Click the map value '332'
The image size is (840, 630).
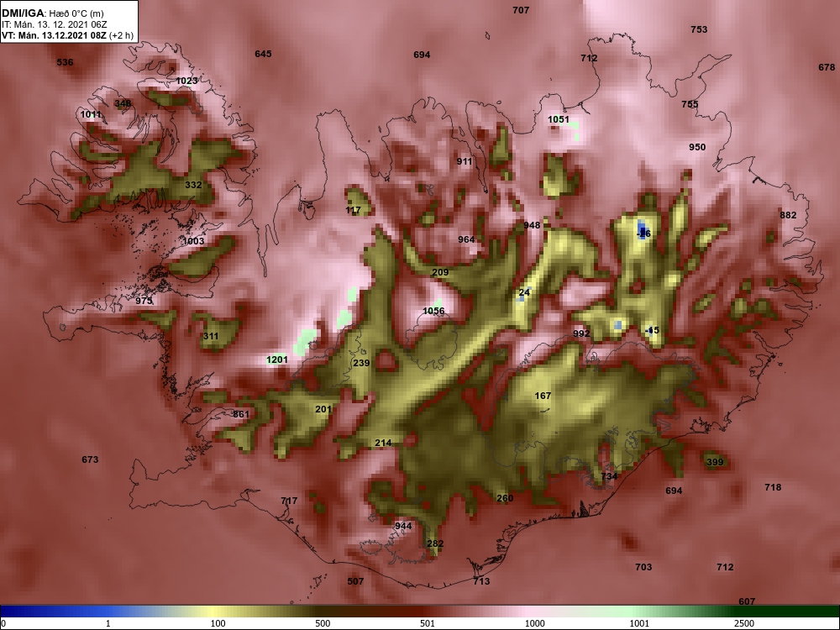coord(193,185)
